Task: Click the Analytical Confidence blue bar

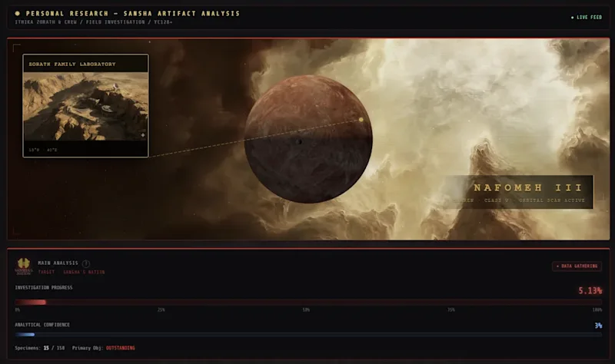Action: tap(308, 335)
